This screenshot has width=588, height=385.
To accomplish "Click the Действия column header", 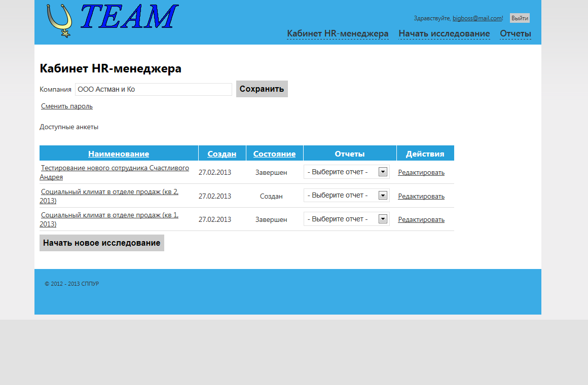I will coord(425,153).
